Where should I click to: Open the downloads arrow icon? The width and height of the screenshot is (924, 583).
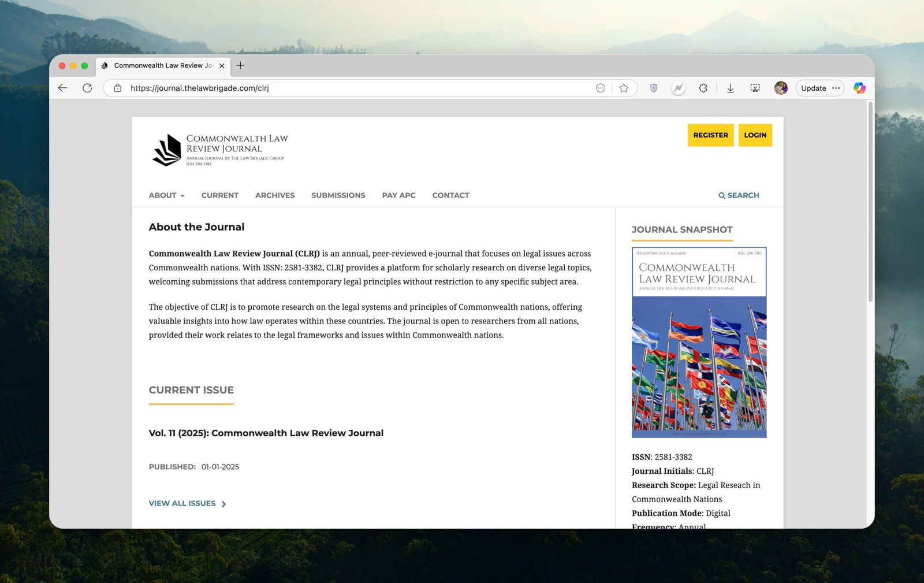click(730, 88)
